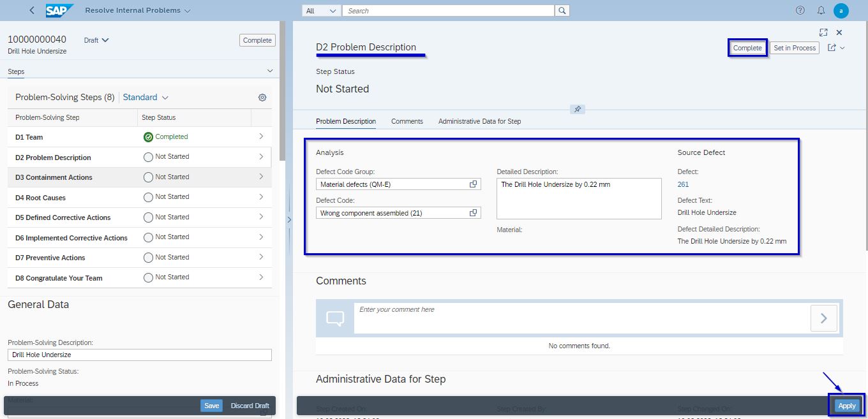
Task: Open the Draft status dropdown
Action: point(96,40)
